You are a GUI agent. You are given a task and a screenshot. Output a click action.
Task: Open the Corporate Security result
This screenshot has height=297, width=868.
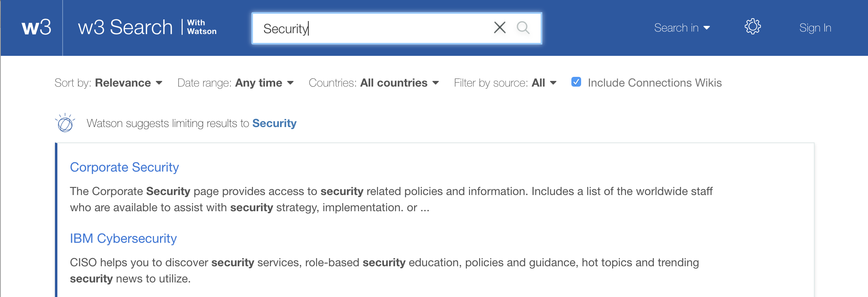124,167
